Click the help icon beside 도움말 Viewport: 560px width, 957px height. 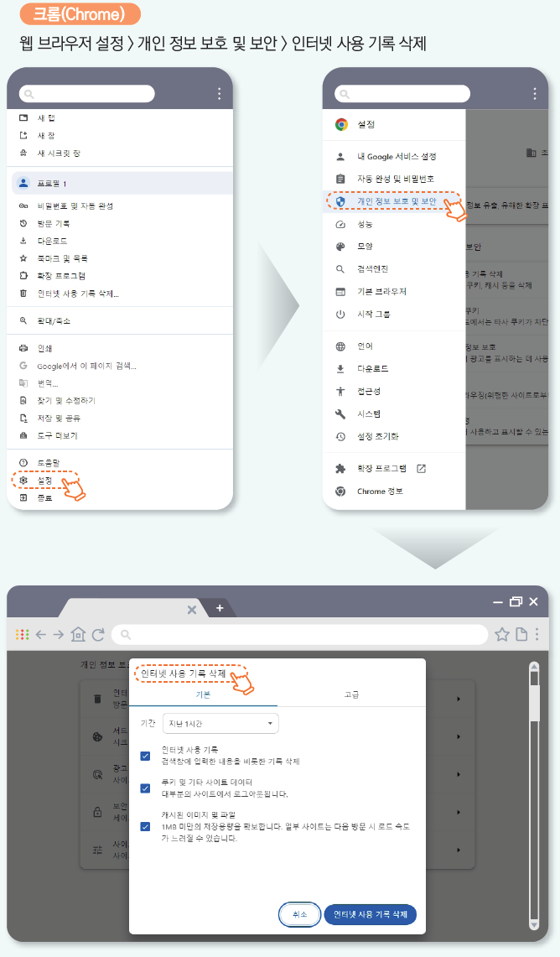pyautogui.click(x=23, y=463)
